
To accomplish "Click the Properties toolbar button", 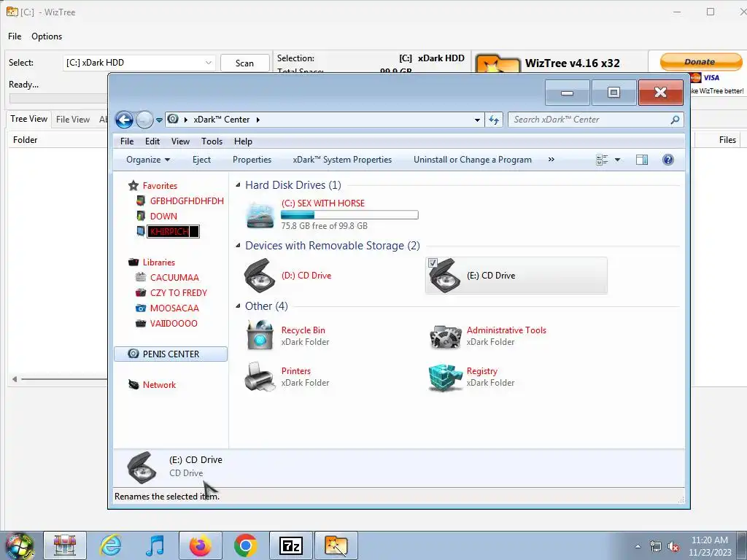I will click(x=252, y=160).
